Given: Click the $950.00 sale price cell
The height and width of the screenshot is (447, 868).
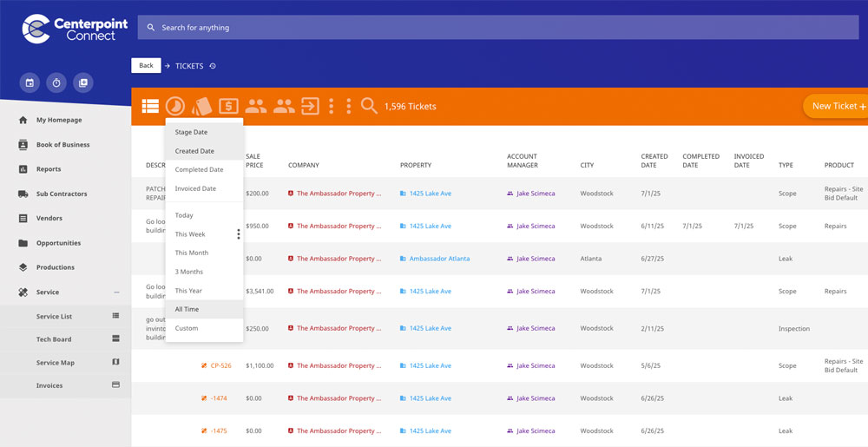Looking at the screenshot, I should [x=258, y=226].
